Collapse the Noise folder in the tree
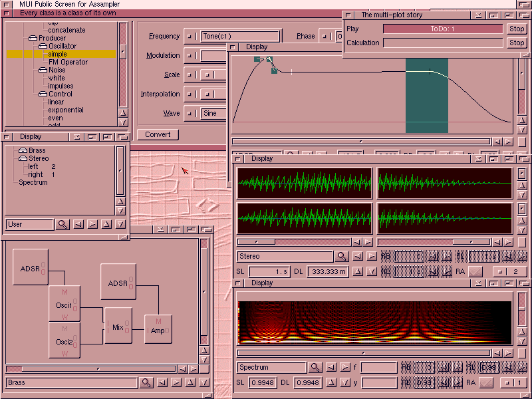 [x=43, y=70]
